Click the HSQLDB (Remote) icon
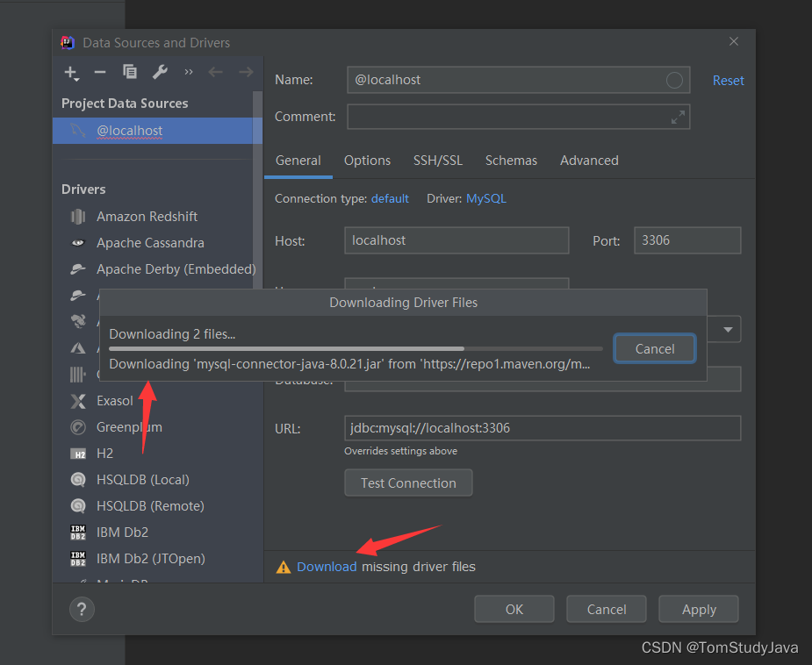Screen dimensions: 812x665 tap(77, 505)
